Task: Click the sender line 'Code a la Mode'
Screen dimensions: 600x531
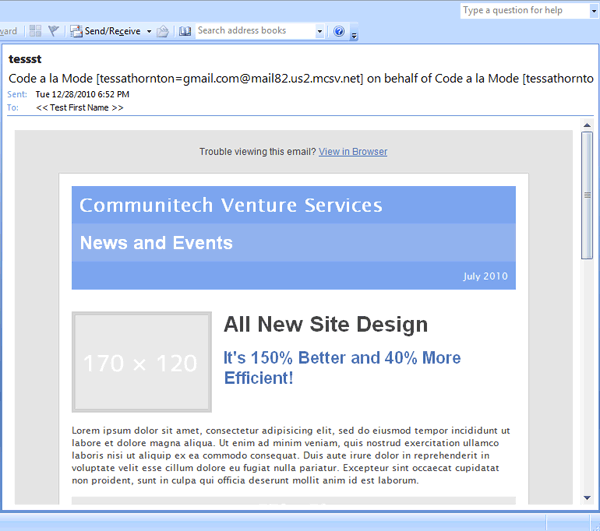Action: coord(301,78)
